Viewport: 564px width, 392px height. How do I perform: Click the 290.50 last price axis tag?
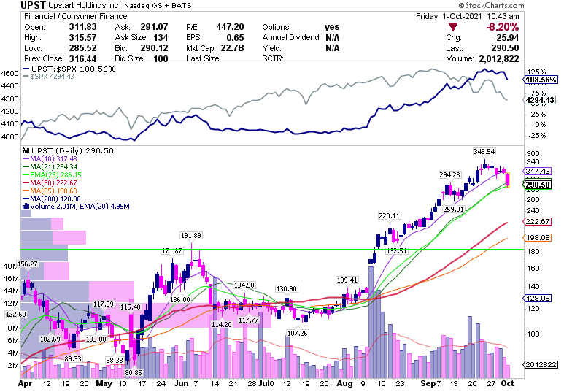[538, 185]
